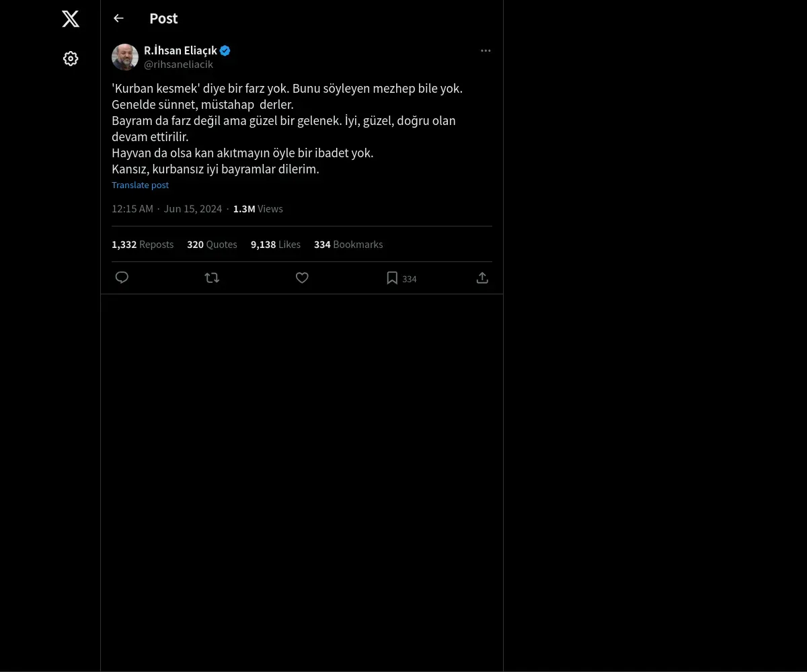
Task: Click the Translate post link
Action: pyautogui.click(x=140, y=185)
